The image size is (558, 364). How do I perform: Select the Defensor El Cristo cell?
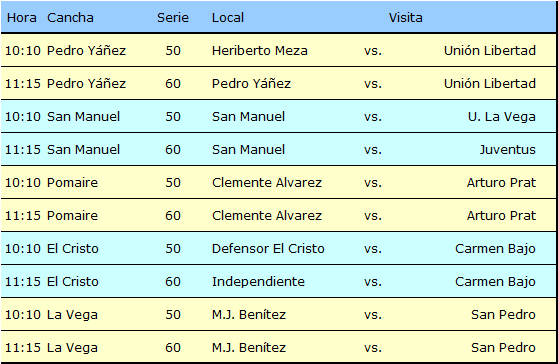click(268, 248)
